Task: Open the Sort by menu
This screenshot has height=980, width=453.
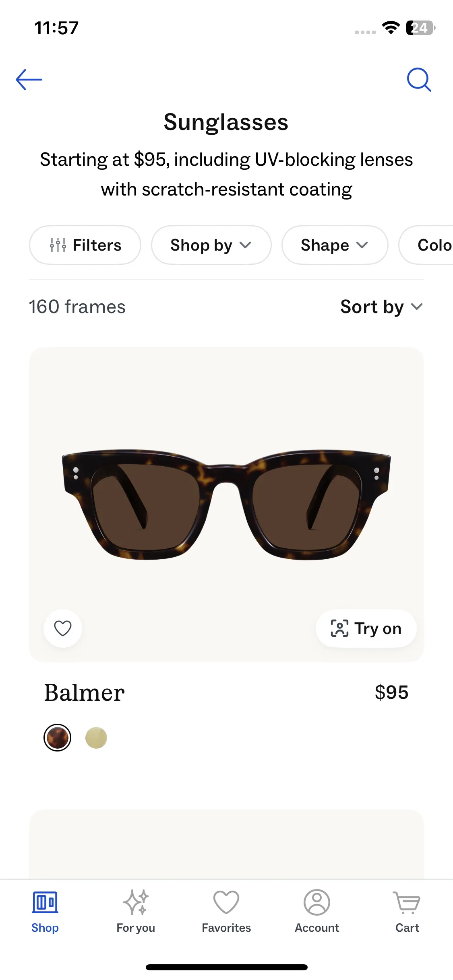Action: (x=381, y=307)
